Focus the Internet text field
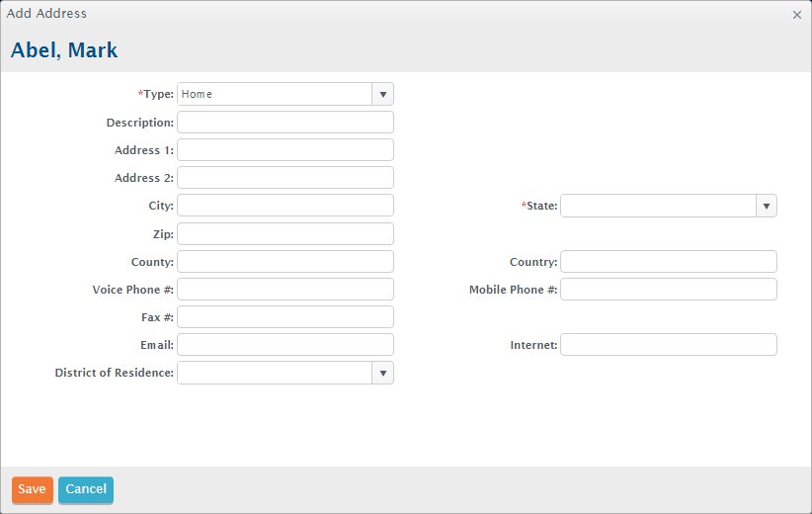Screen dimensions: 812x514 pyautogui.click(x=669, y=345)
